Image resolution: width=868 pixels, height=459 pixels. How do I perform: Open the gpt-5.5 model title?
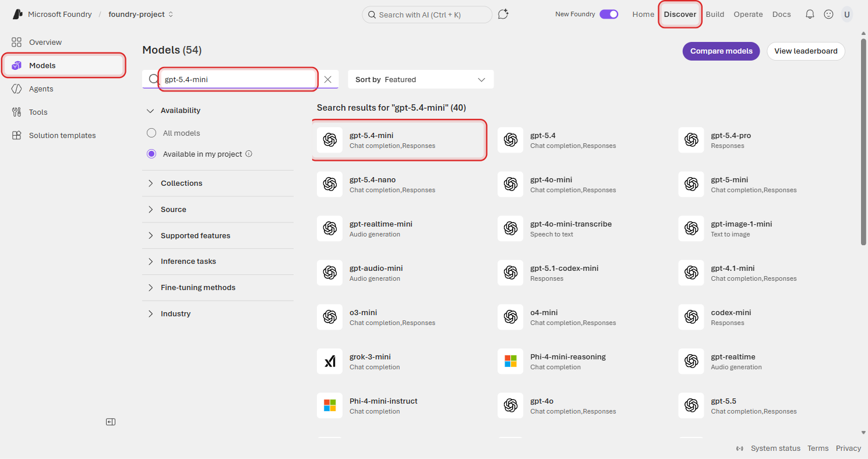click(x=724, y=401)
